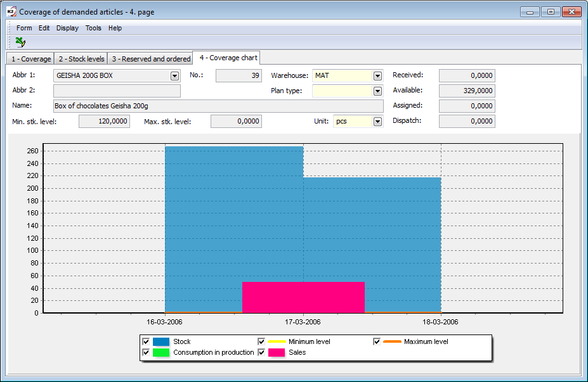Switch to the 2 - Stock levels tab

(81, 59)
